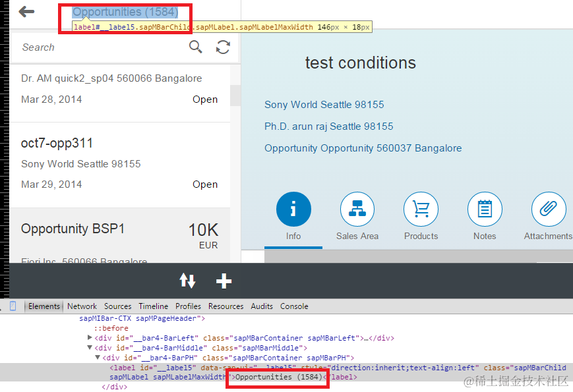Toggle the device mode icon in DevTools
The width and height of the screenshot is (573, 392).
(x=13, y=306)
